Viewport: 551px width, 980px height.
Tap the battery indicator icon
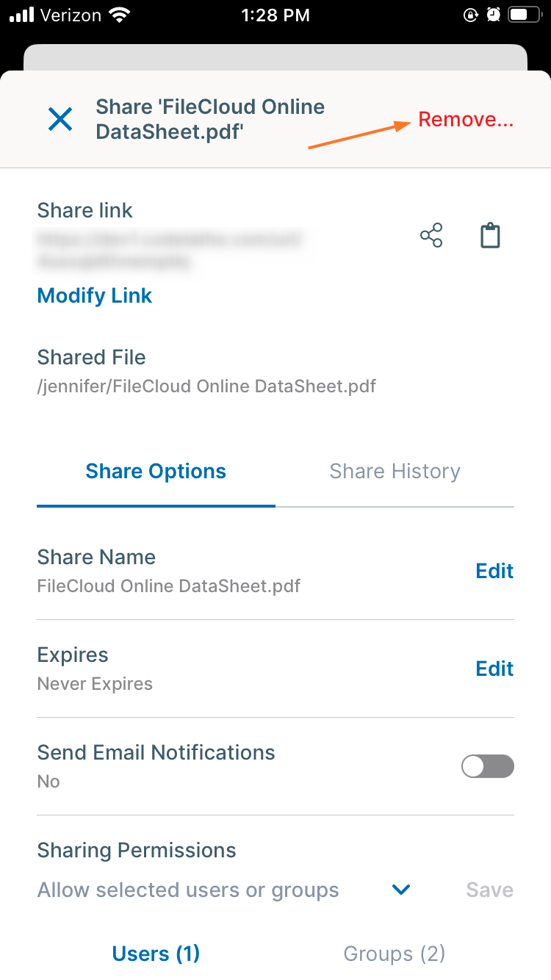point(523,15)
